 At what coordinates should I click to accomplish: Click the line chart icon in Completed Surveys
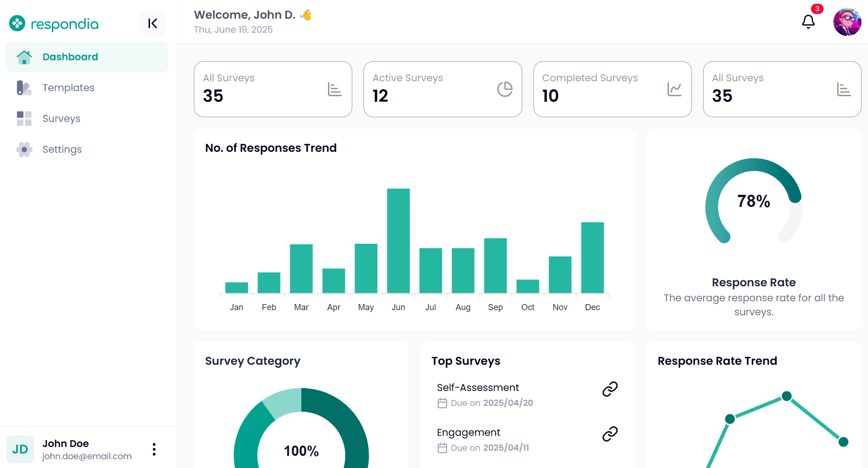point(674,89)
